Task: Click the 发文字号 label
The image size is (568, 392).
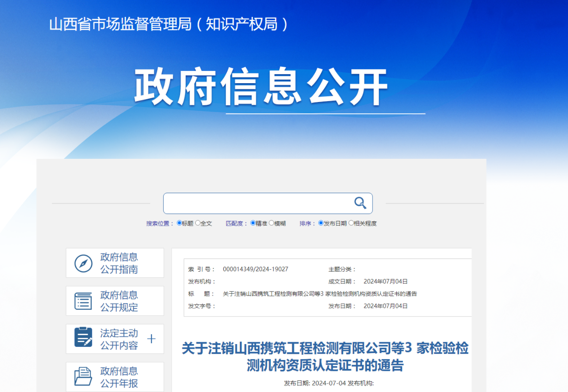Action: [x=202, y=306]
